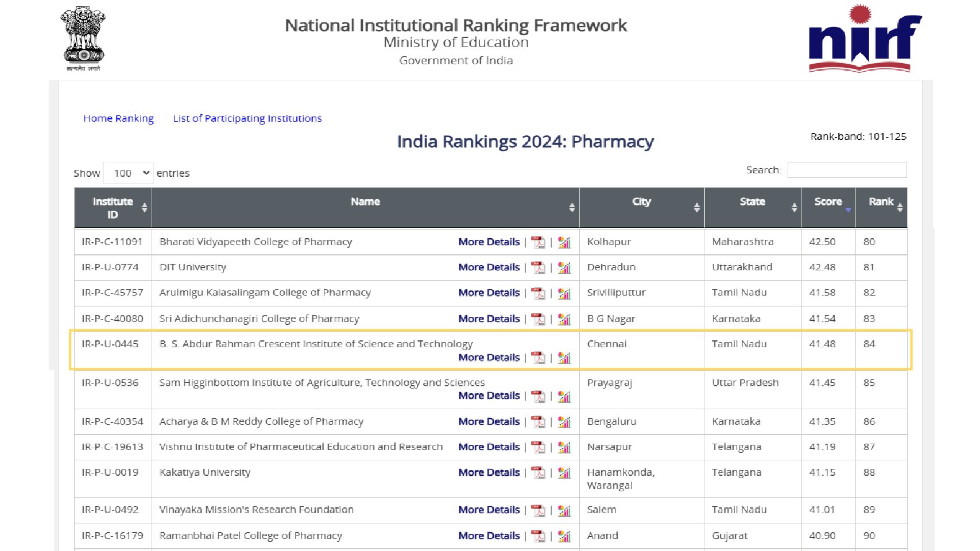Open PDF icon for Bharati Vidyapeeth College
This screenshot has width=980, height=551.
[x=538, y=242]
